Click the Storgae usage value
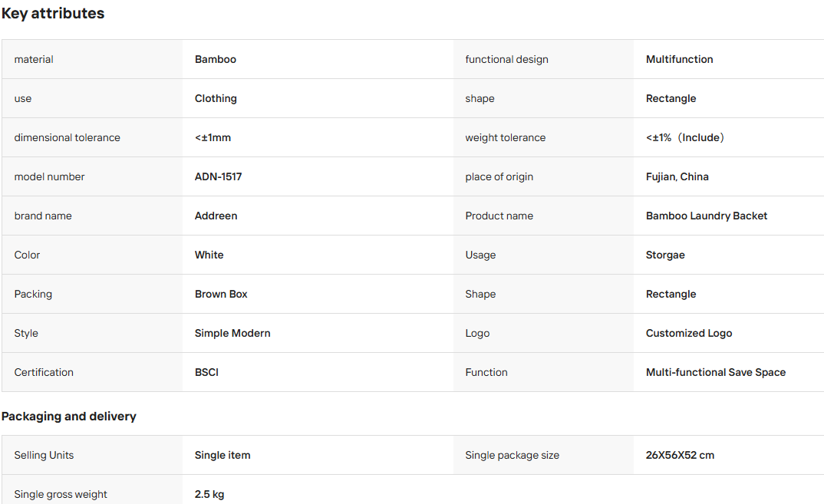824x504 pixels. pyautogui.click(x=664, y=255)
